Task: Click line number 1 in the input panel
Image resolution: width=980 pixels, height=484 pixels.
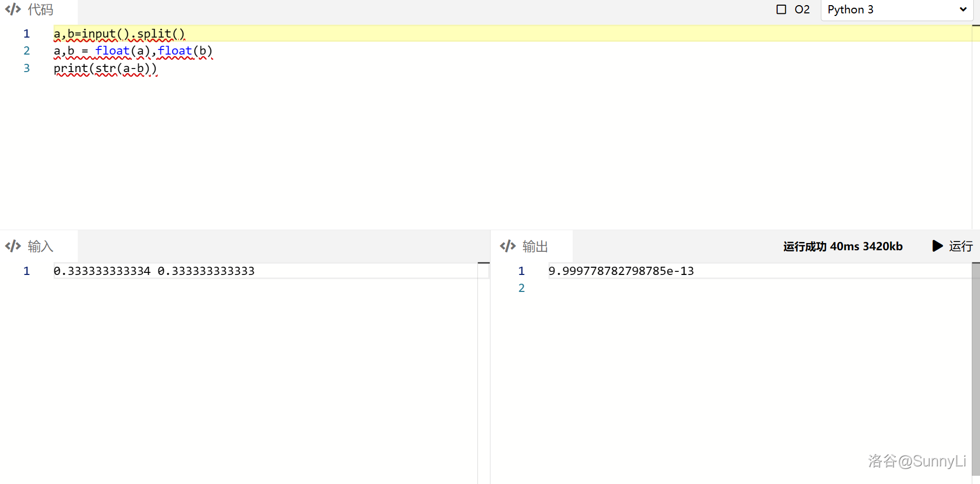Action: (27, 271)
